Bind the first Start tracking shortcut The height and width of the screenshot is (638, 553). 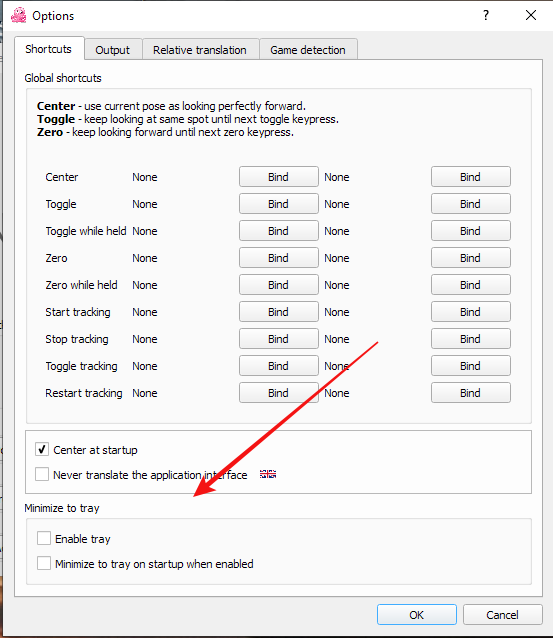coord(279,312)
